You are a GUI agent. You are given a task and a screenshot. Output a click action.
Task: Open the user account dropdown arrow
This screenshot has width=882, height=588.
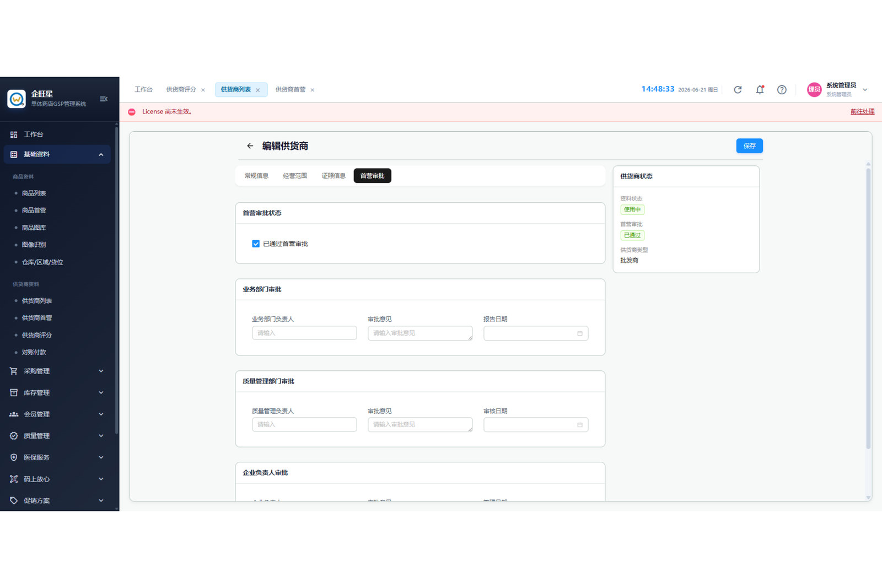pos(865,90)
